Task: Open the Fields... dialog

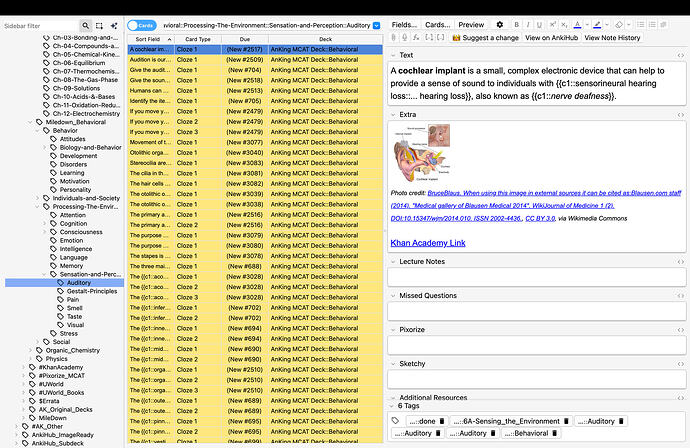Action: 404,25
